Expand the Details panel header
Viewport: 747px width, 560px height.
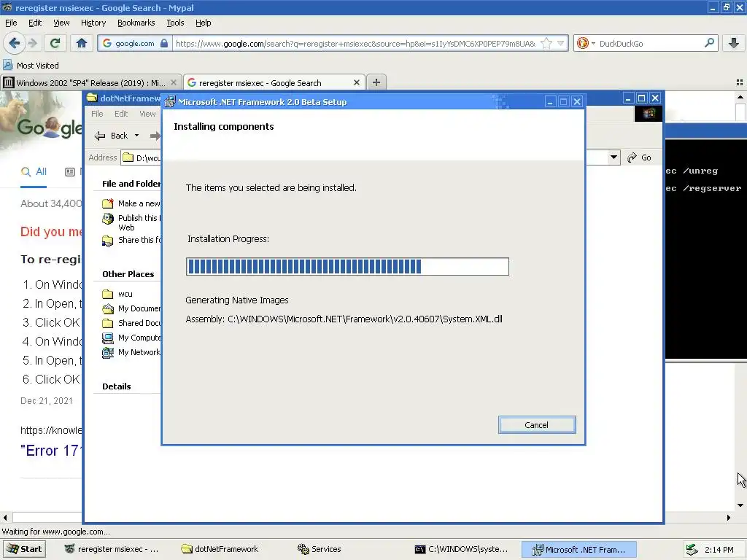point(116,386)
